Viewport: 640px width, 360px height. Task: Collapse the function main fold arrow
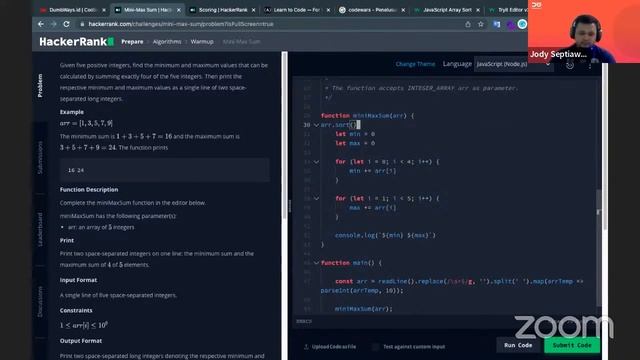[316, 263]
